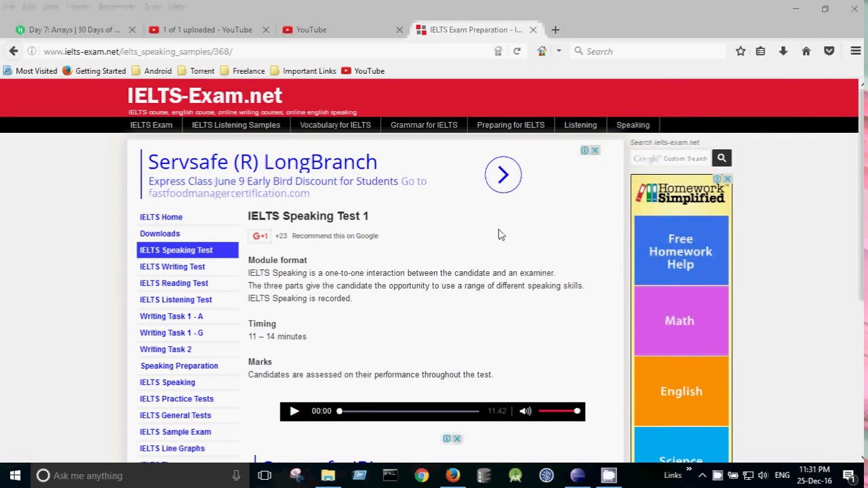
Task: Open IELTS Line Graphs link
Action: pos(172,448)
